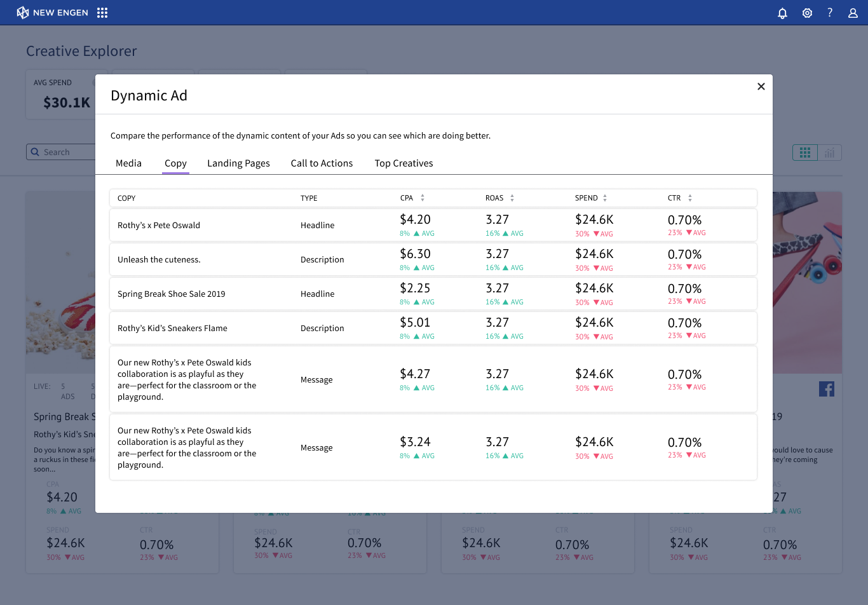
Task: Open the apps grid menu icon
Action: (x=102, y=13)
